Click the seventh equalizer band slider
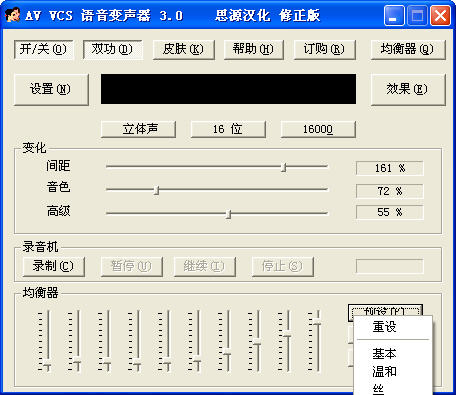This screenshot has height=395, width=456. click(x=228, y=341)
